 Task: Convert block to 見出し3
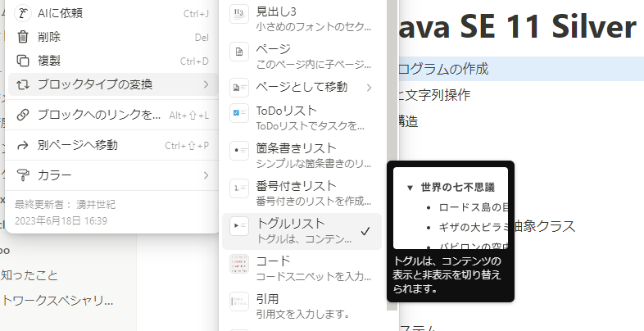point(302,18)
